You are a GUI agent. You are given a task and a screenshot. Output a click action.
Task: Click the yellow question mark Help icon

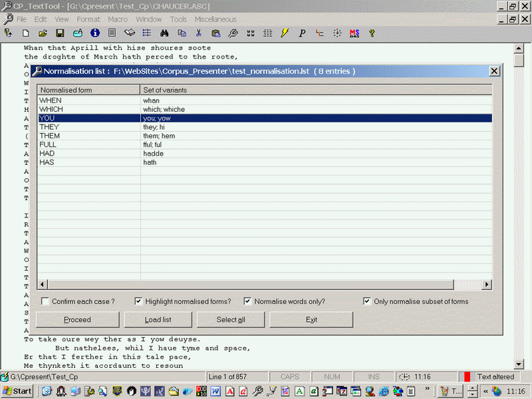pos(372,33)
